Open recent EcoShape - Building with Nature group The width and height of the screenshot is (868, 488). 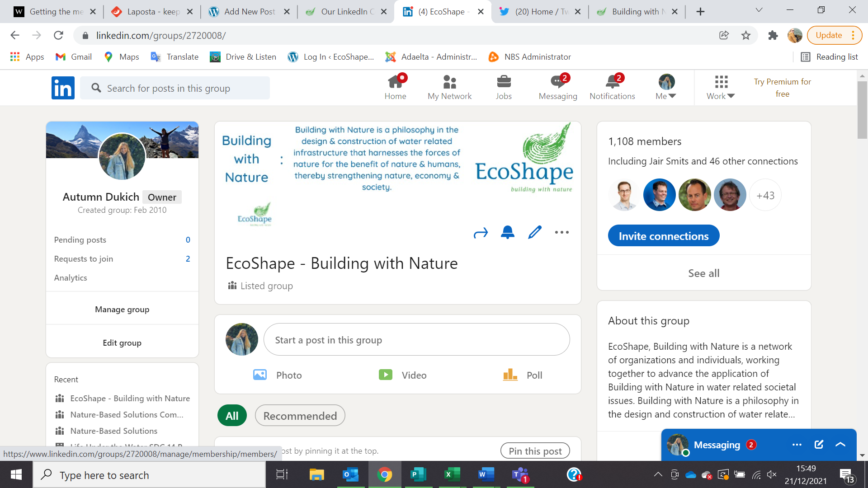pos(123,399)
